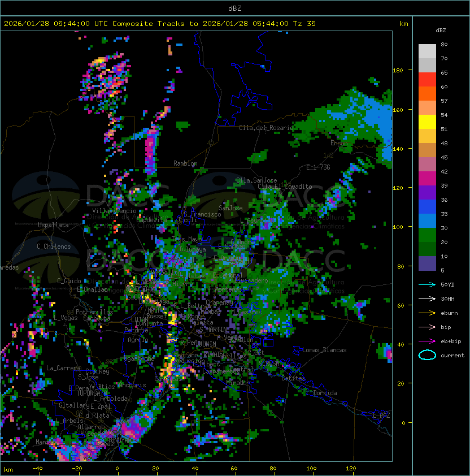Click the Clla_El_Cavadito place label
The image size is (470, 476).
coord(285,187)
